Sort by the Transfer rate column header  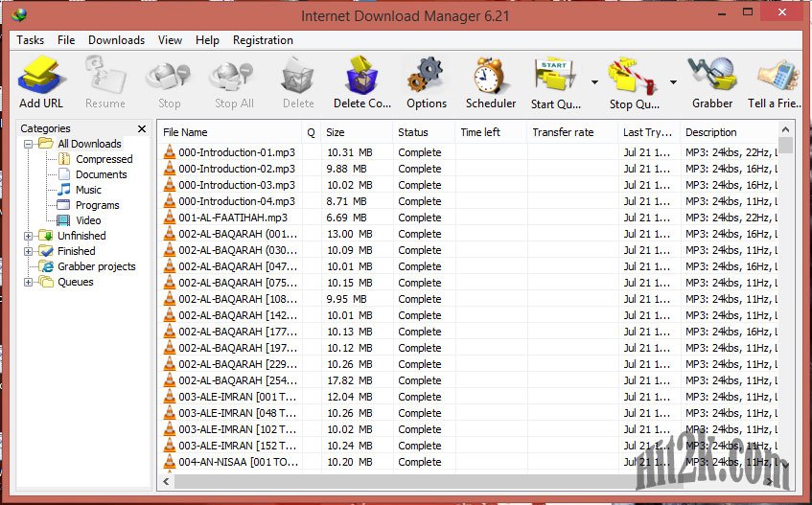tap(572, 132)
